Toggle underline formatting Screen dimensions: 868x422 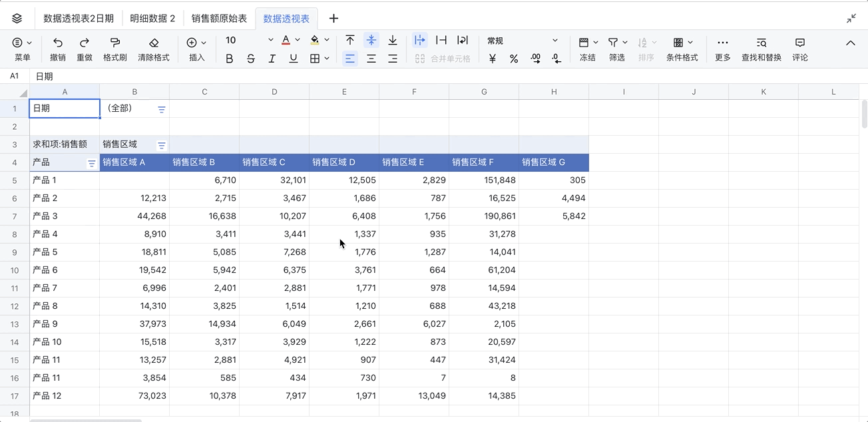(x=294, y=59)
